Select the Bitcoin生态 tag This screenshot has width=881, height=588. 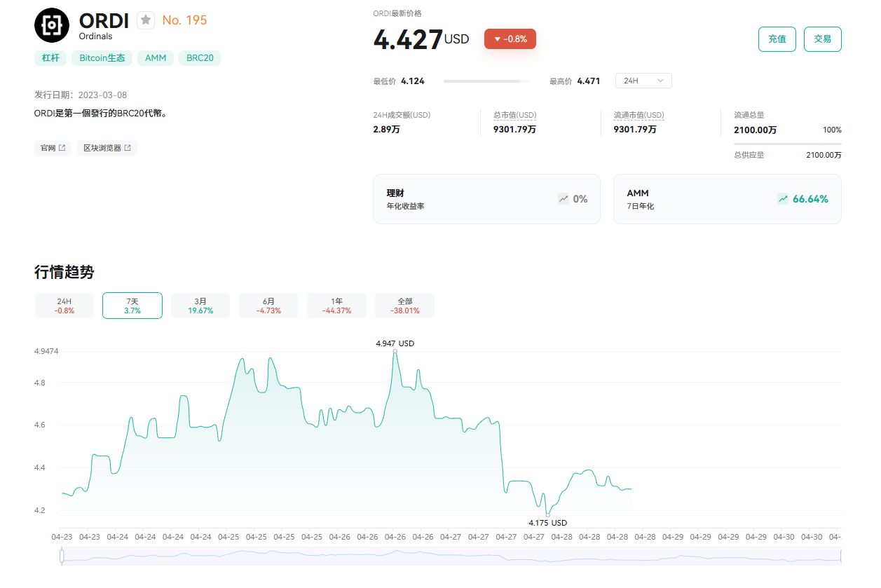tap(102, 58)
